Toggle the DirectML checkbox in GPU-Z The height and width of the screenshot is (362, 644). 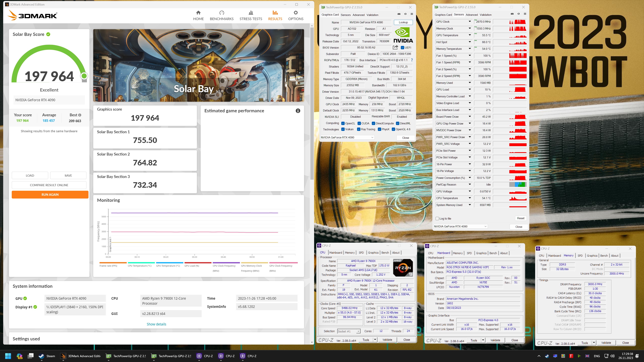coord(397,123)
